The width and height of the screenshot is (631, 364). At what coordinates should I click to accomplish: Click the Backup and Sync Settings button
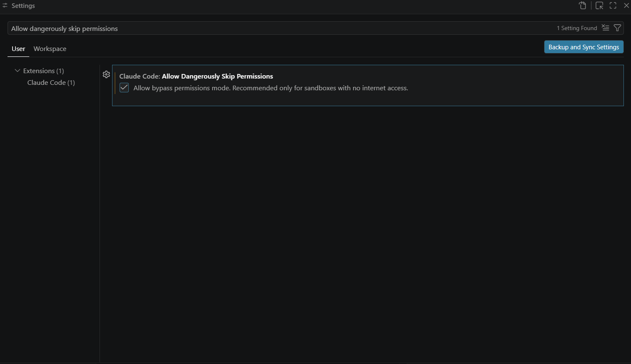coord(584,47)
